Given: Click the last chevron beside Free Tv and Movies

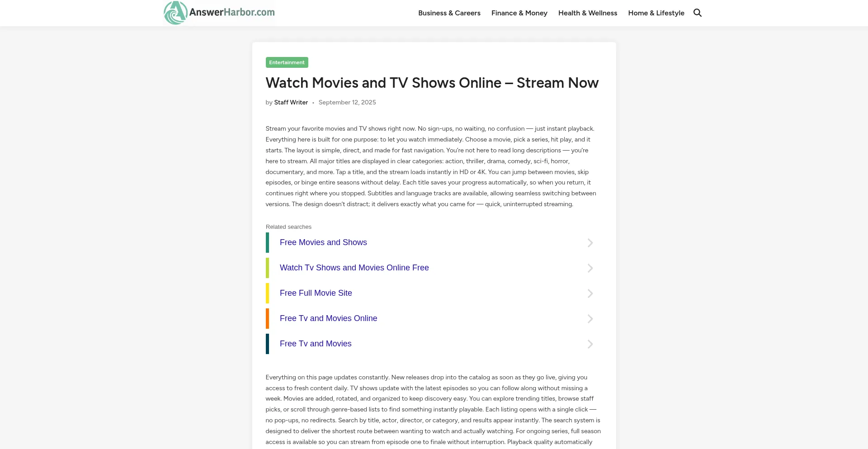Looking at the screenshot, I should coord(590,344).
